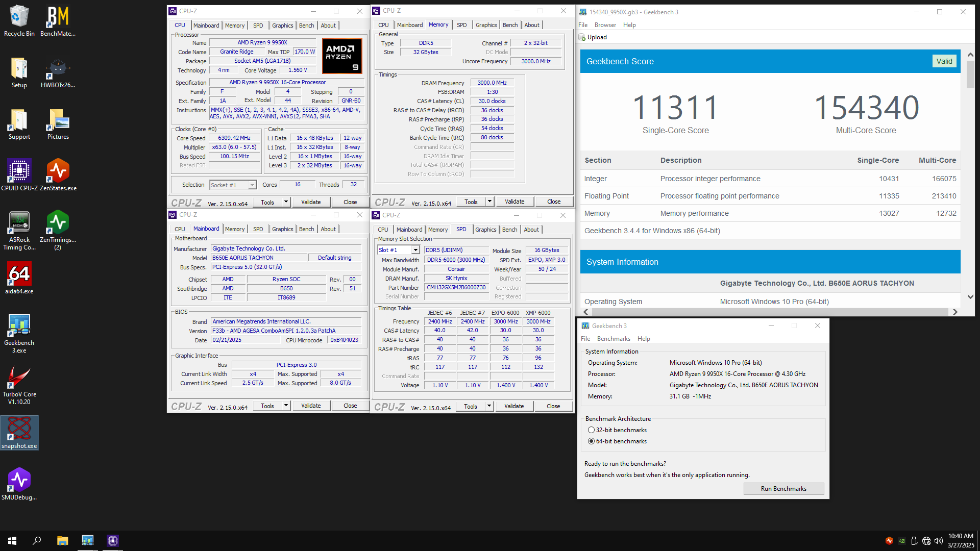This screenshot has height=551, width=980.
Task: Open the taskbar search icon
Action: point(37,541)
